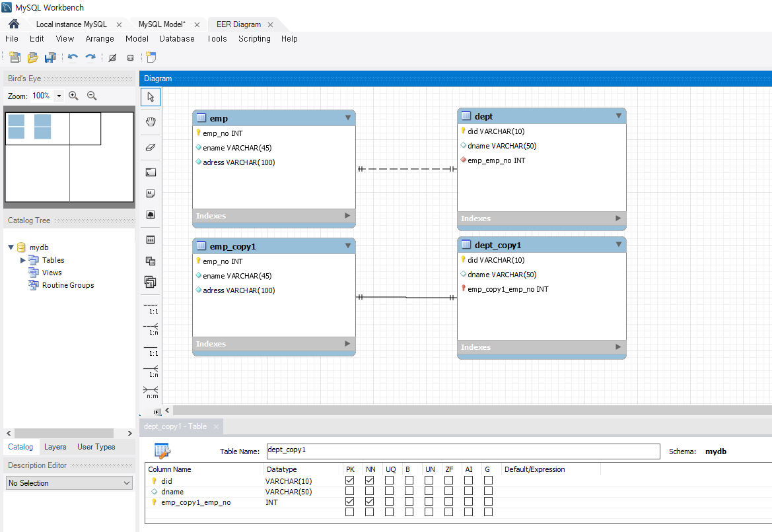This screenshot has width=772, height=532.
Task: Select the place new table tool
Action: click(151, 240)
